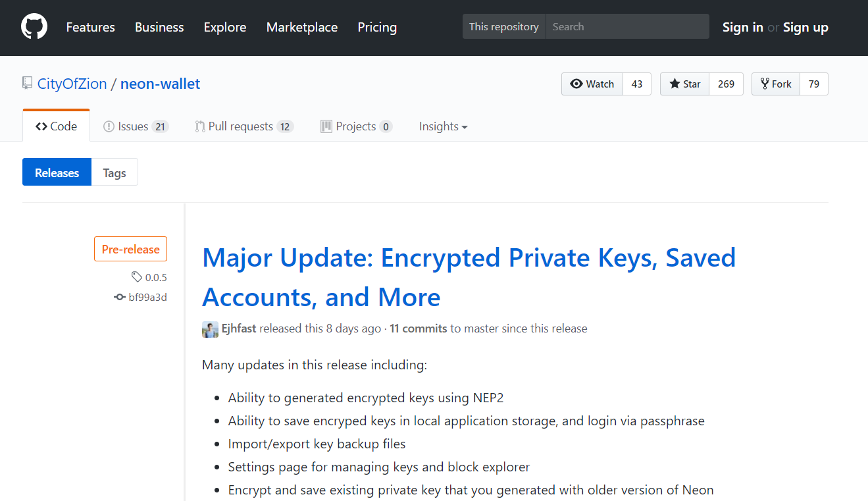Image resolution: width=868 pixels, height=501 pixels.
Task: Click the Ejhfast author avatar
Action: coord(210,329)
